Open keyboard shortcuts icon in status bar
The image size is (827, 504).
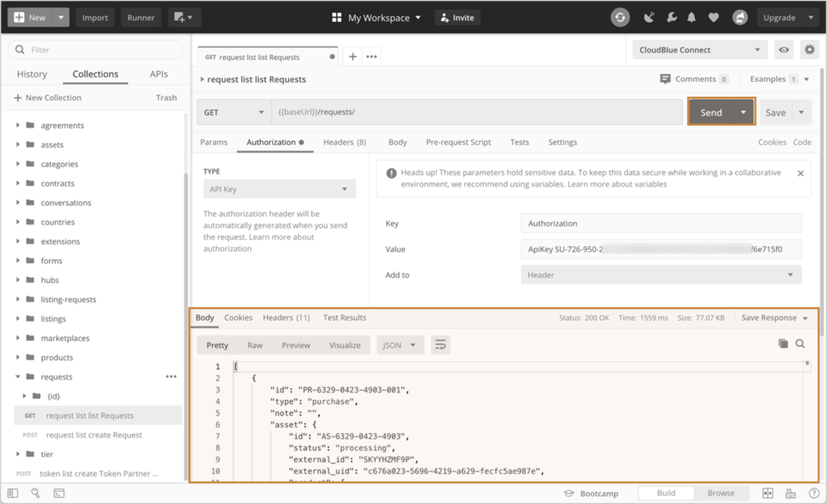coord(791,493)
